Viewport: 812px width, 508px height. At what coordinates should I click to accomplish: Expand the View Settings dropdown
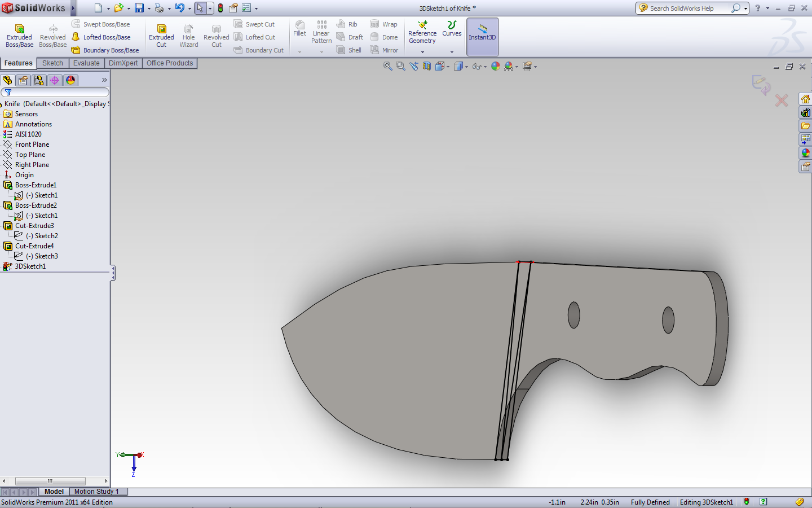535,67
